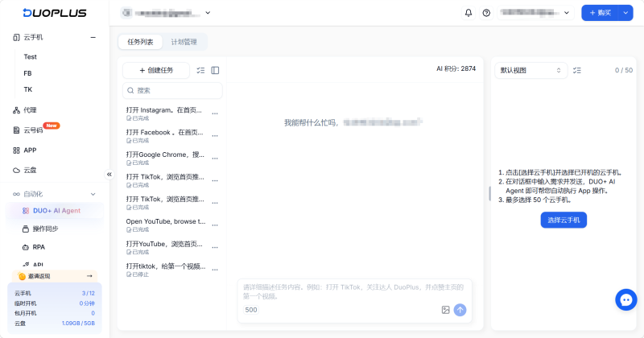Screen dimensions: 644x338
Task: Open the account switcher dropdown arrow
Action: pos(208,13)
